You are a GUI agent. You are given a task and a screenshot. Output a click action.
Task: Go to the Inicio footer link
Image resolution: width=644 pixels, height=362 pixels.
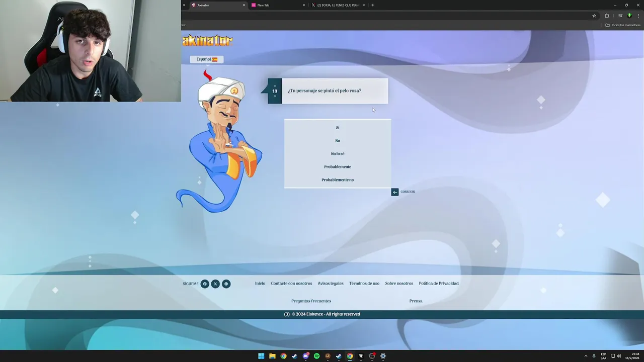(x=260, y=284)
